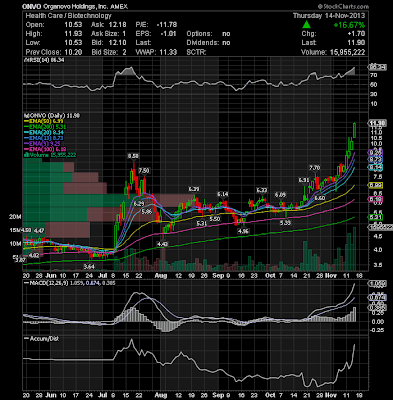Click the 70 level on RSI axis

374,75
